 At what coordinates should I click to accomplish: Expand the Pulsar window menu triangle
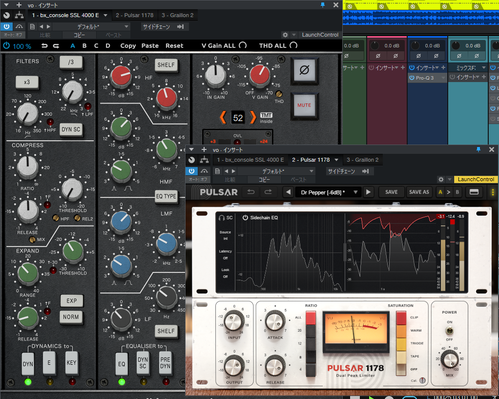click(x=191, y=150)
